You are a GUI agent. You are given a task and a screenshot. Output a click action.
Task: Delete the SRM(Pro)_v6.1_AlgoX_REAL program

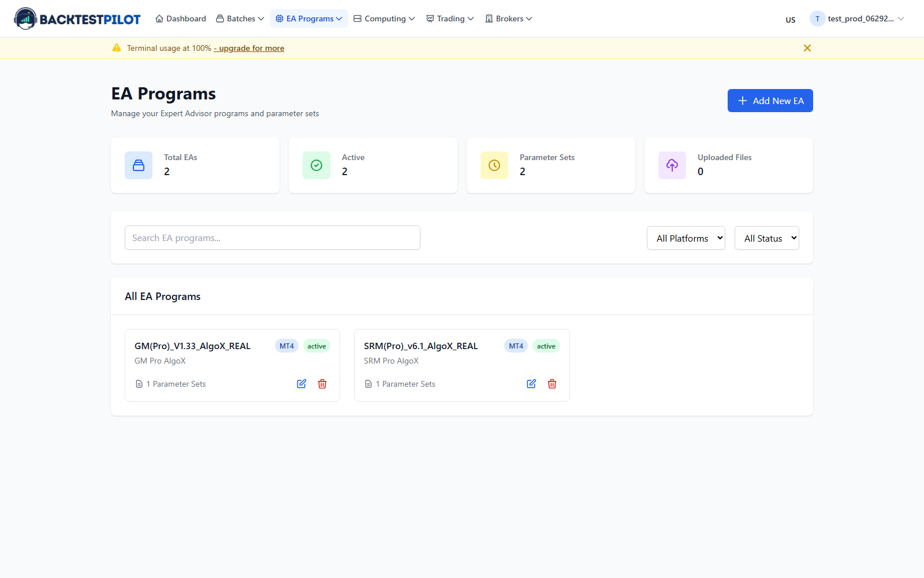[x=552, y=384]
